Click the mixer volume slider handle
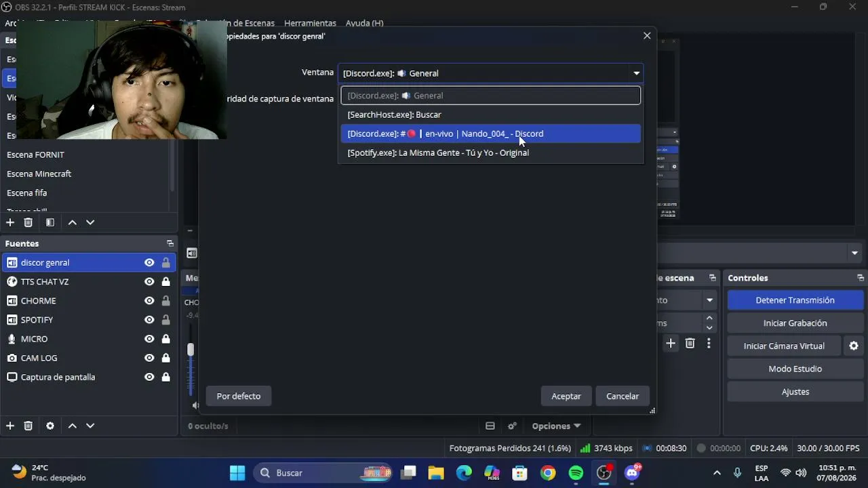The height and width of the screenshot is (488, 868). [191, 349]
